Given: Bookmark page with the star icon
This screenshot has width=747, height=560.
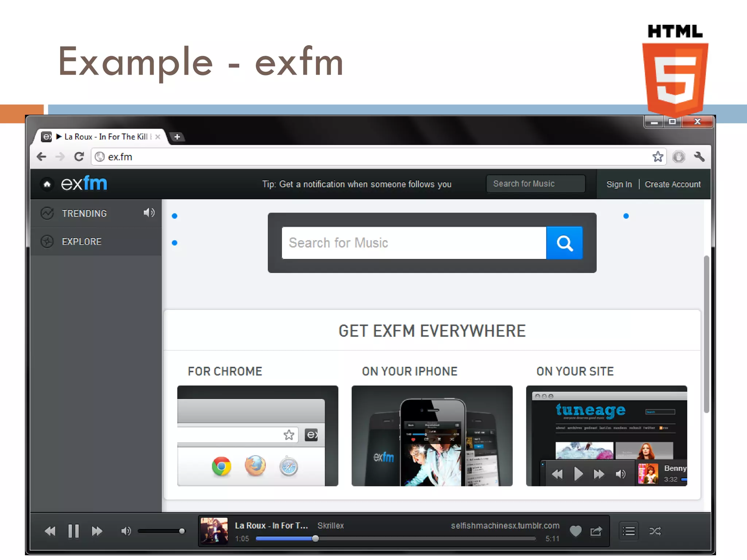Looking at the screenshot, I should pos(658,157).
